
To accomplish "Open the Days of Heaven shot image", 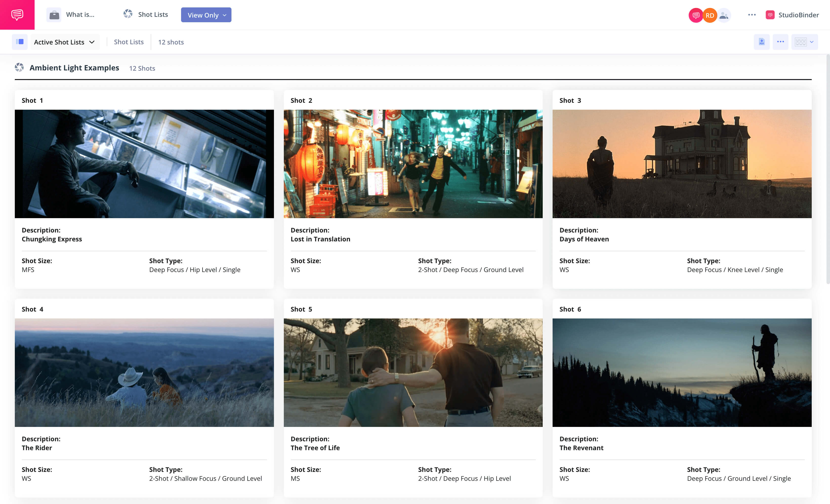I will (682, 164).
